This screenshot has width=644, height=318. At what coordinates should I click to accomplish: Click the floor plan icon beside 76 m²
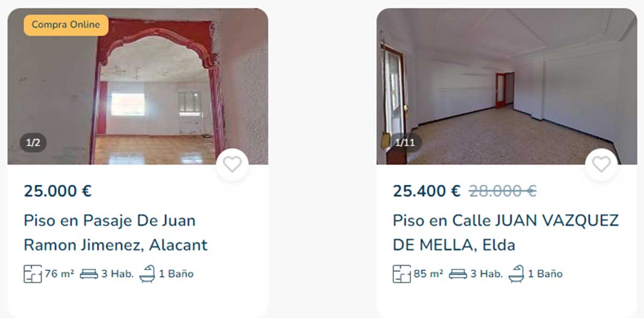(x=33, y=274)
